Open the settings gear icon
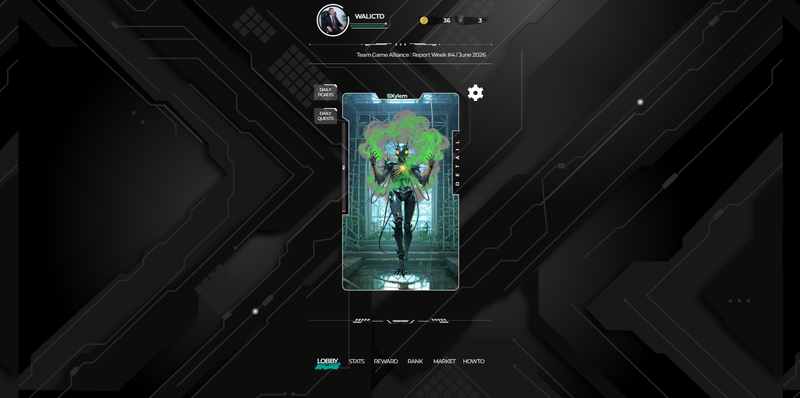The image size is (800, 398). click(x=475, y=93)
